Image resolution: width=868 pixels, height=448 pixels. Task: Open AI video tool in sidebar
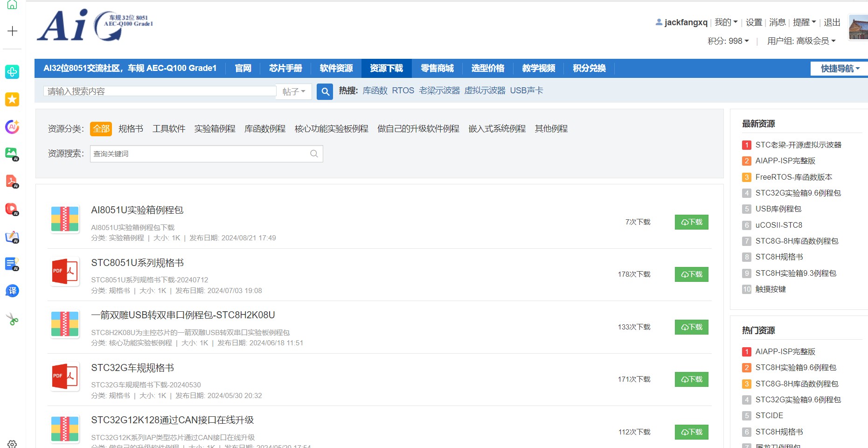coord(12,209)
